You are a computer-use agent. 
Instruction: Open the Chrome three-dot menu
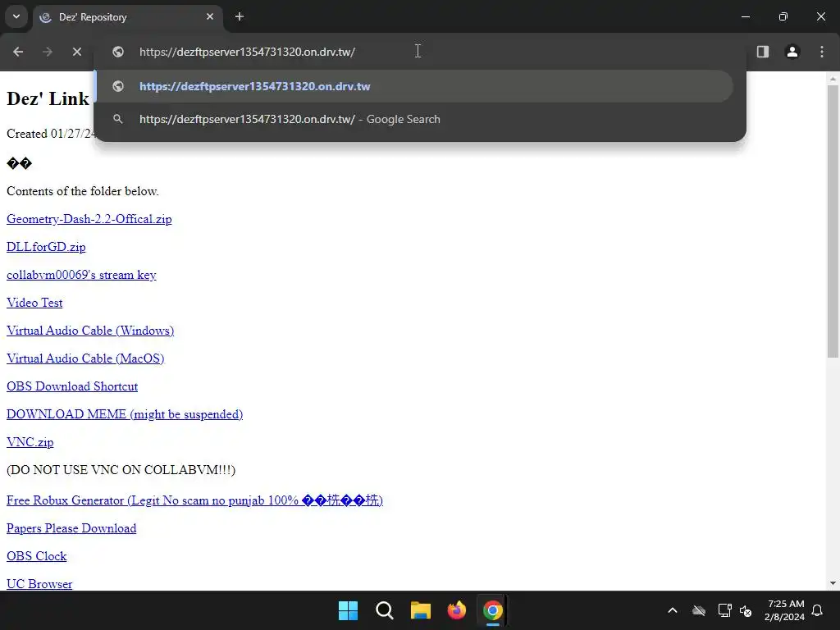tap(822, 52)
